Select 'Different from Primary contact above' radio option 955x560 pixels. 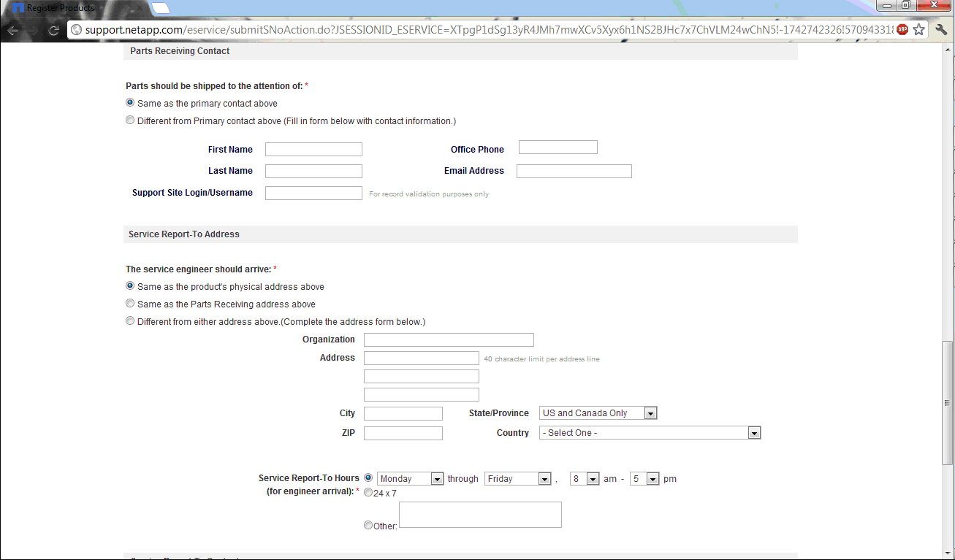[130, 120]
